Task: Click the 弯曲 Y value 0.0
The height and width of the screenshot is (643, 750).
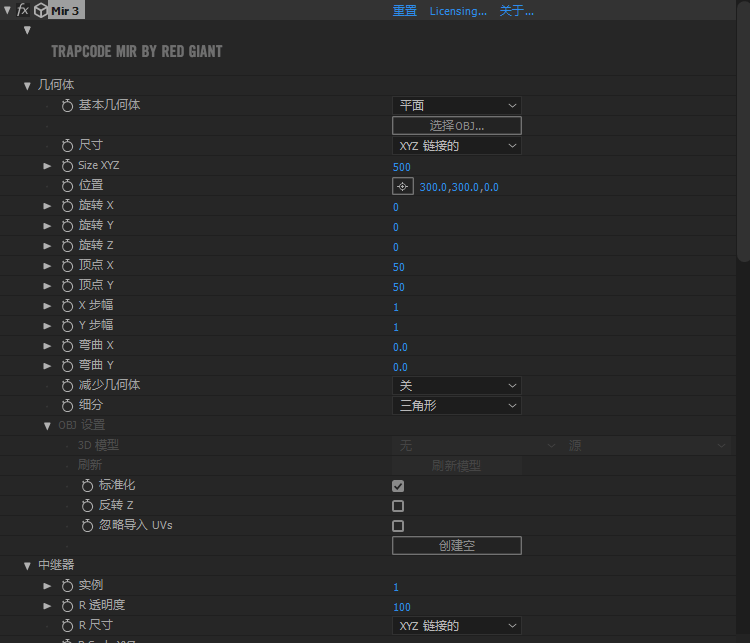Action: click(400, 367)
